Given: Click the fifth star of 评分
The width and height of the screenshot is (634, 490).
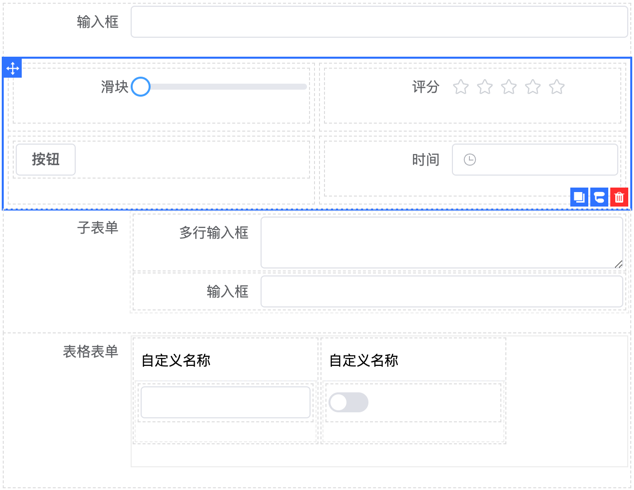Looking at the screenshot, I should 557,87.
